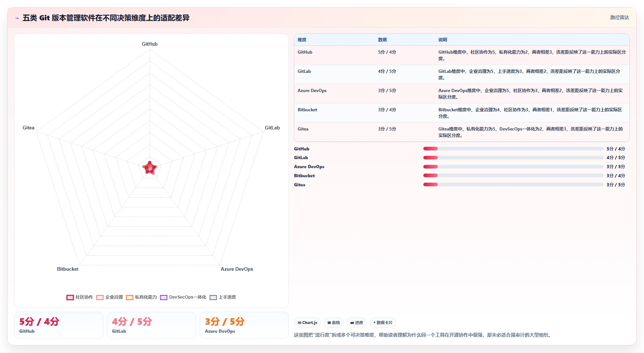Click the 数据 column header

tap(382, 40)
